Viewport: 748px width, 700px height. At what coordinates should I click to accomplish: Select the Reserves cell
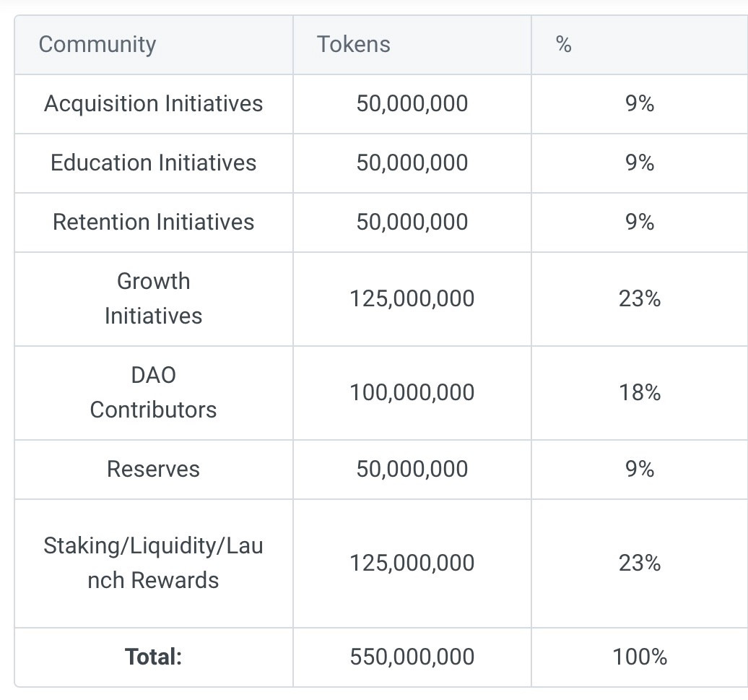(x=153, y=469)
